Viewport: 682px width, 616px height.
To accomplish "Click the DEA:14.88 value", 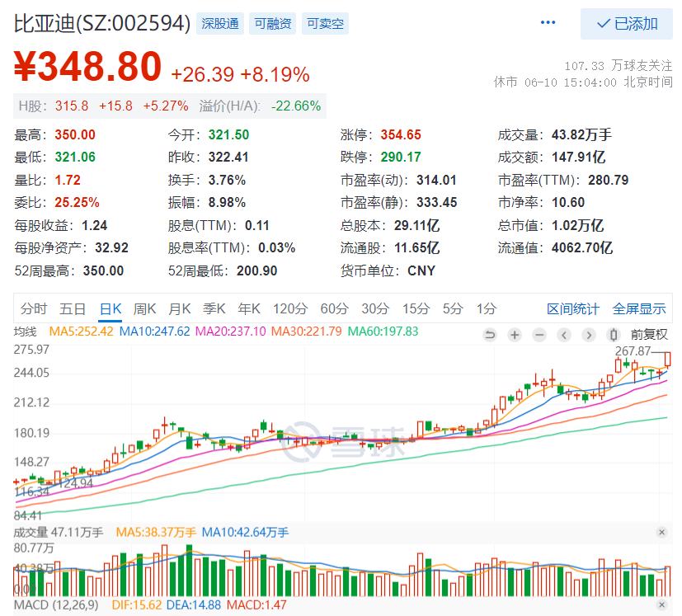I will coord(194,605).
